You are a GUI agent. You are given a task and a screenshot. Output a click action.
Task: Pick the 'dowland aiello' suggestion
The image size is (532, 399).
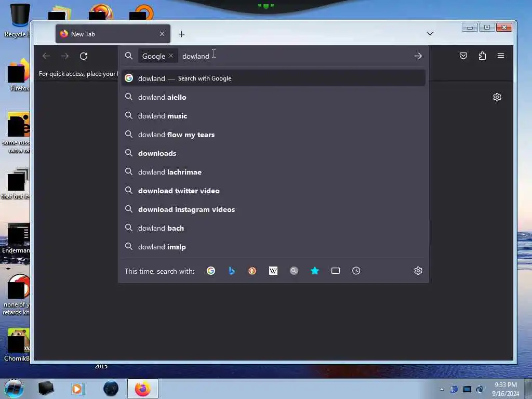pyautogui.click(x=273, y=97)
